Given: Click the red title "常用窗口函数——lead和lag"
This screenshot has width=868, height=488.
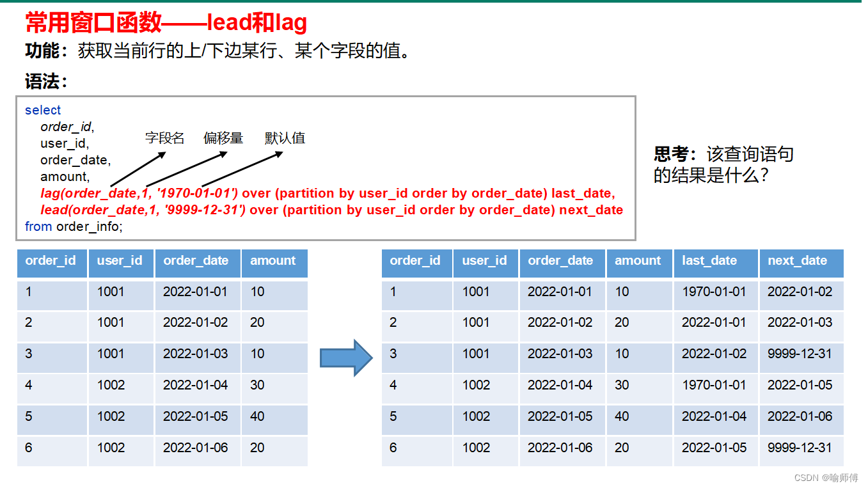Looking at the screenshot, I should coord(166,23).
